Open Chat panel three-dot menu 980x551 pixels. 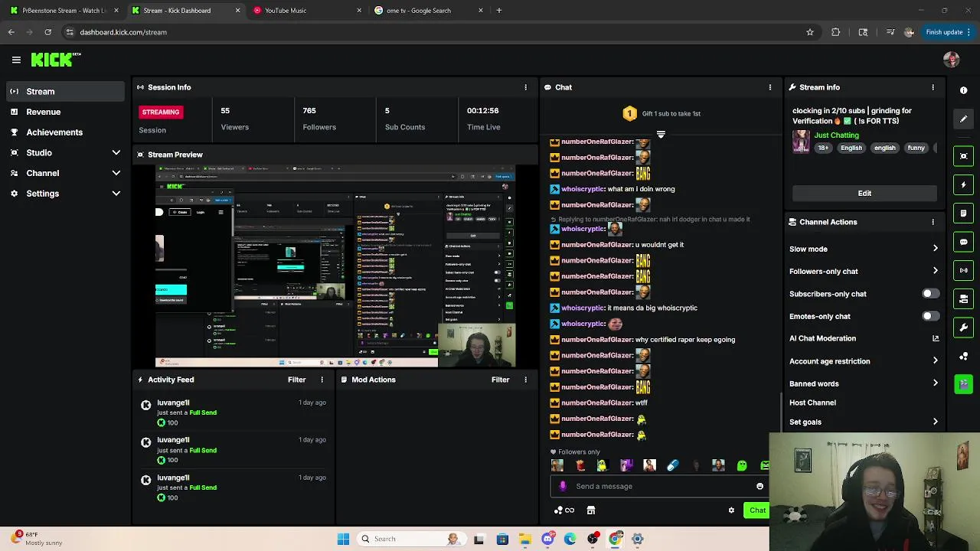coord(770,87)
